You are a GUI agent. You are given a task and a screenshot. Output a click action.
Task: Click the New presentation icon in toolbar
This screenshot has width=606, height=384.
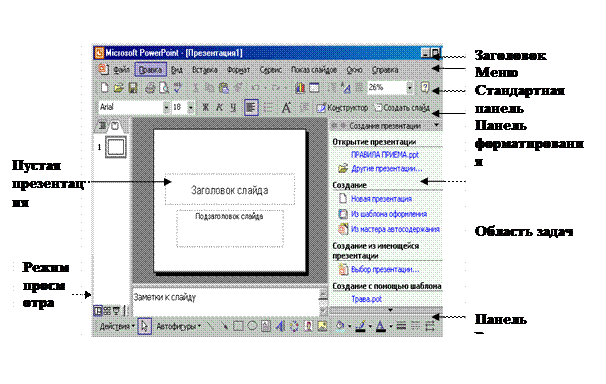coord(104,88)
